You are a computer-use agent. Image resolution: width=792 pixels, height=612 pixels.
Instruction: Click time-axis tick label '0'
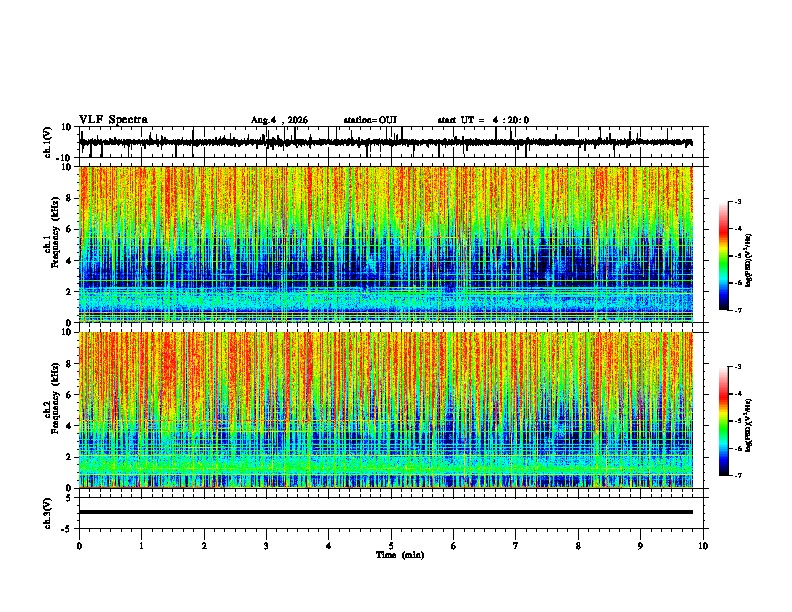79,546
